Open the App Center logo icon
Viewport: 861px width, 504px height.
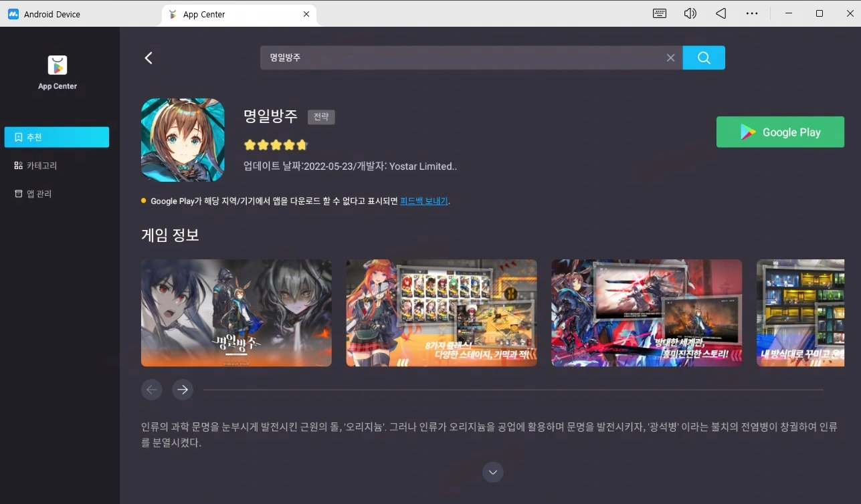coord(57,64)
